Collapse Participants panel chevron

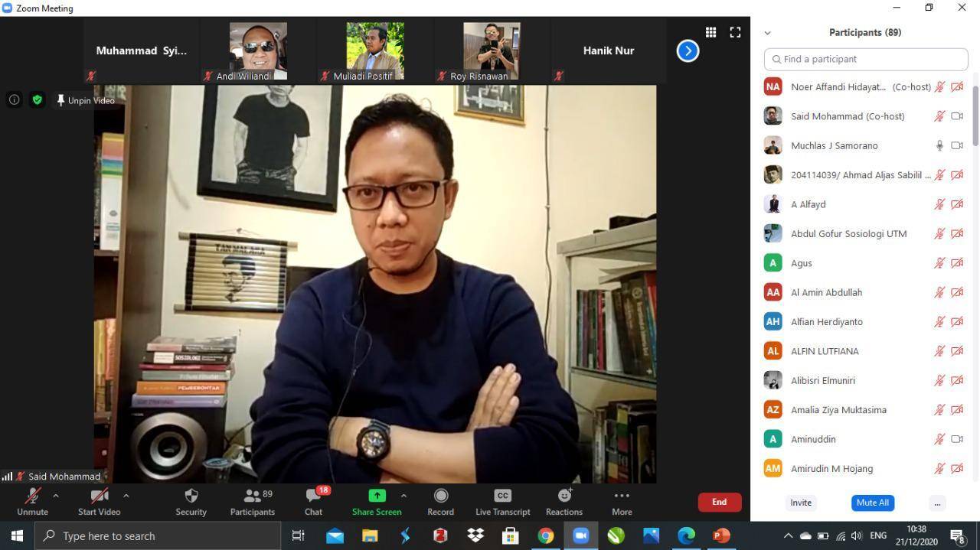[767, 33]
